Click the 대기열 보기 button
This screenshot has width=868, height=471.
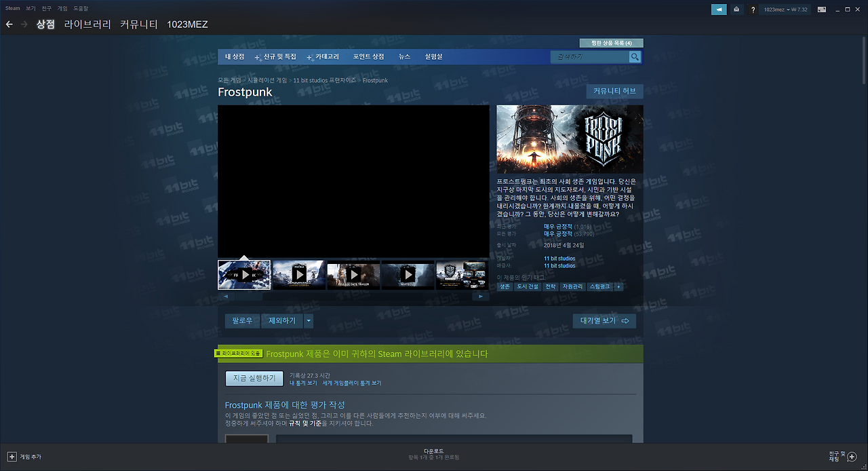(604, 320)
